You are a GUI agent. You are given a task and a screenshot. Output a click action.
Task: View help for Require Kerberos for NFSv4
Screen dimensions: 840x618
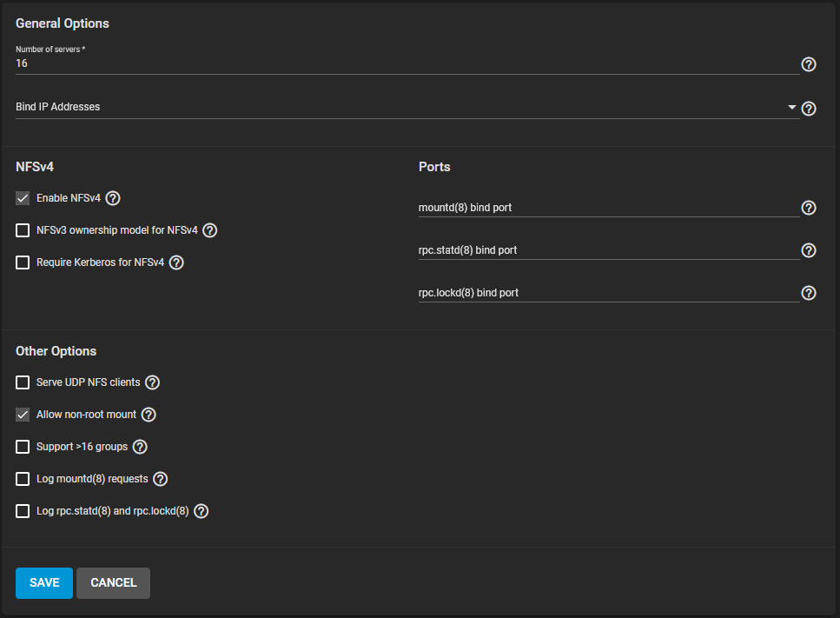pyautogui.click(x=176, y=262)
